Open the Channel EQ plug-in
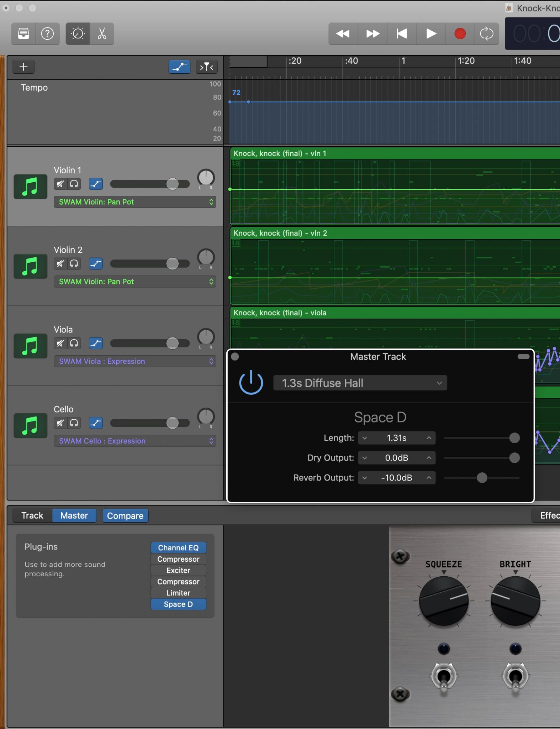 tap(178, 548)
